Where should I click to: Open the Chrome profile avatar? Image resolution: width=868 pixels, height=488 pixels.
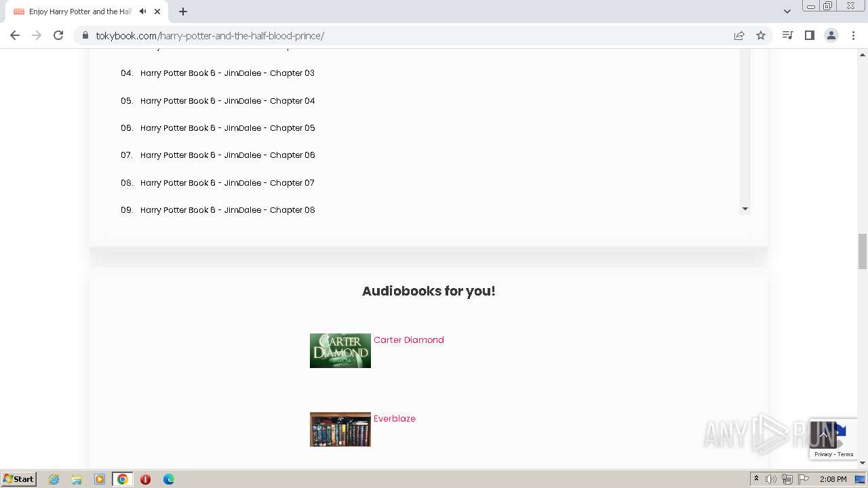831,35
